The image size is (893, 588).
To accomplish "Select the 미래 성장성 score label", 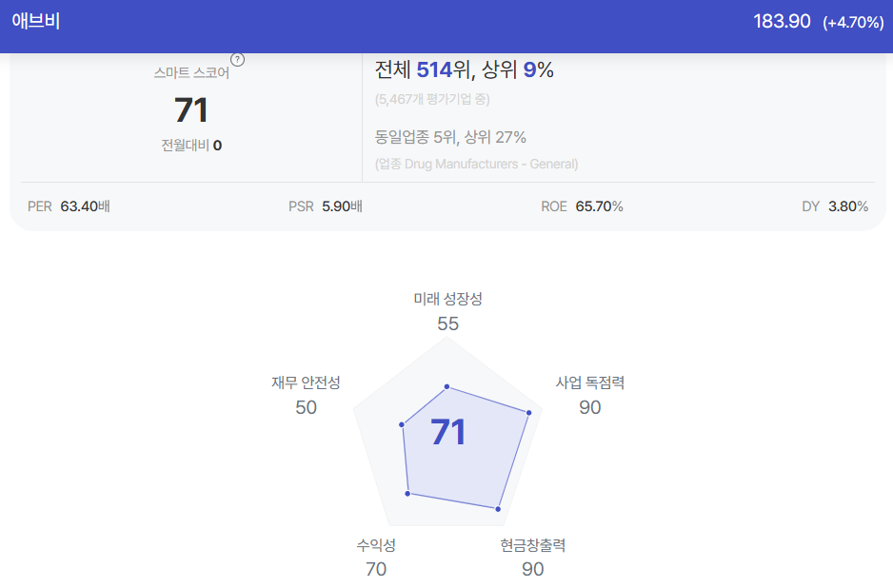I will click(447, 299).
